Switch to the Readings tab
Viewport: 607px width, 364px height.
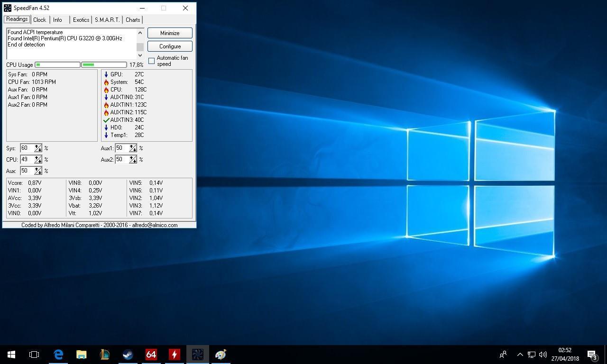click(x=17, y=19)
